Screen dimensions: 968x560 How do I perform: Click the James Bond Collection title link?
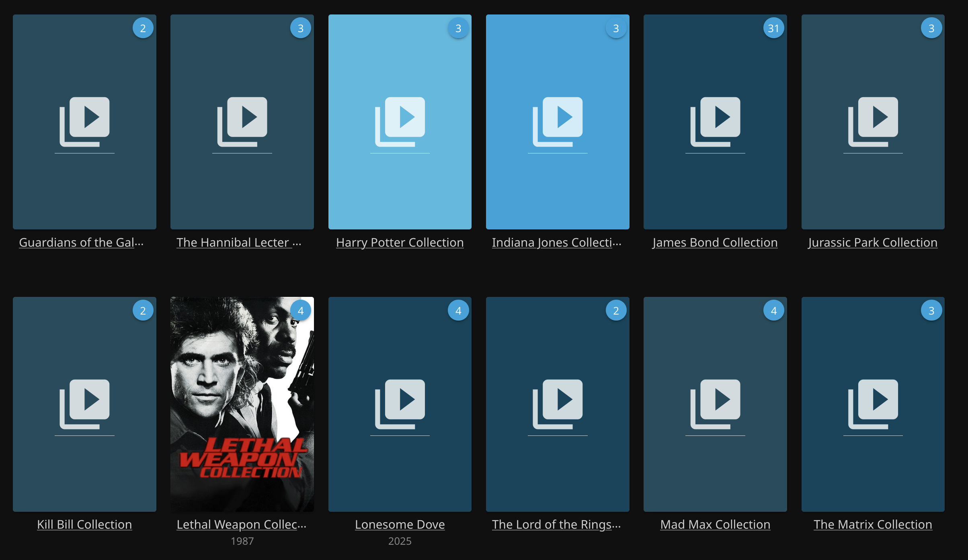(x=715, y=243)
